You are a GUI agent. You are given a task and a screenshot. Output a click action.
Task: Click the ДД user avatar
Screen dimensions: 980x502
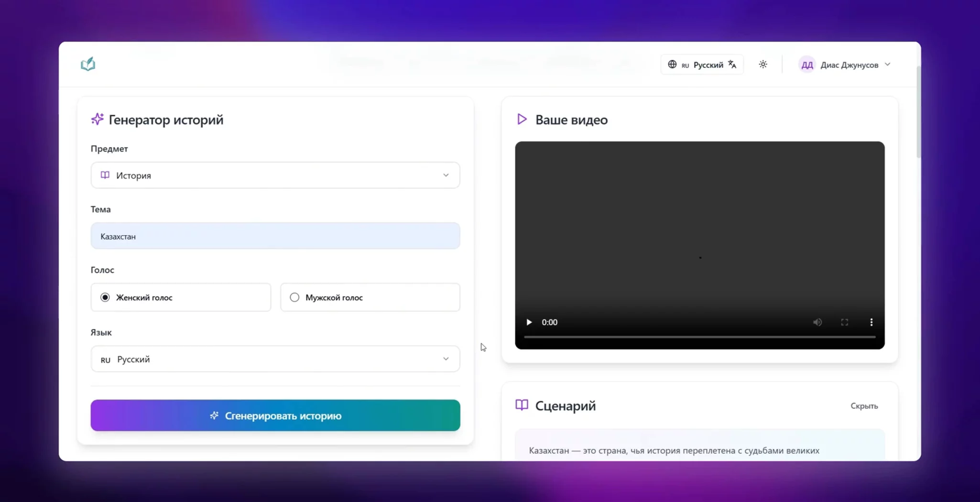(807, 65)
